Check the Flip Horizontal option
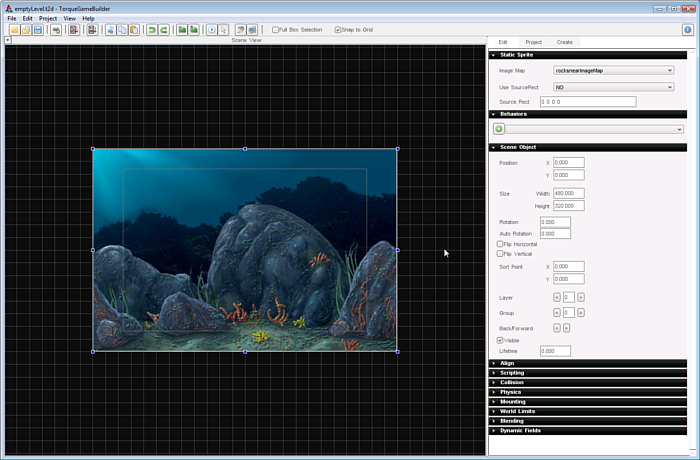700x460 pixels. [500, 244]
